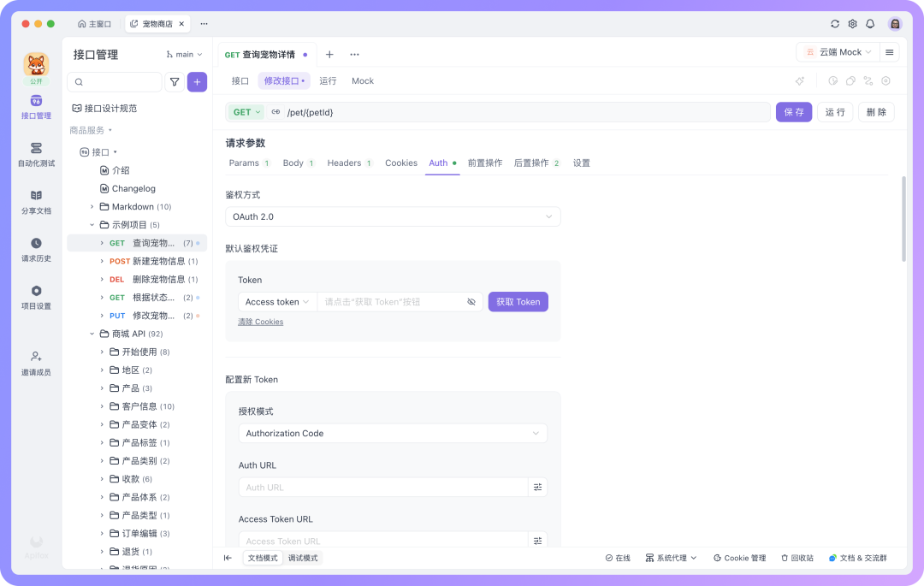
Task: Click the refresh icon in title bar
Action: point(834,24)
